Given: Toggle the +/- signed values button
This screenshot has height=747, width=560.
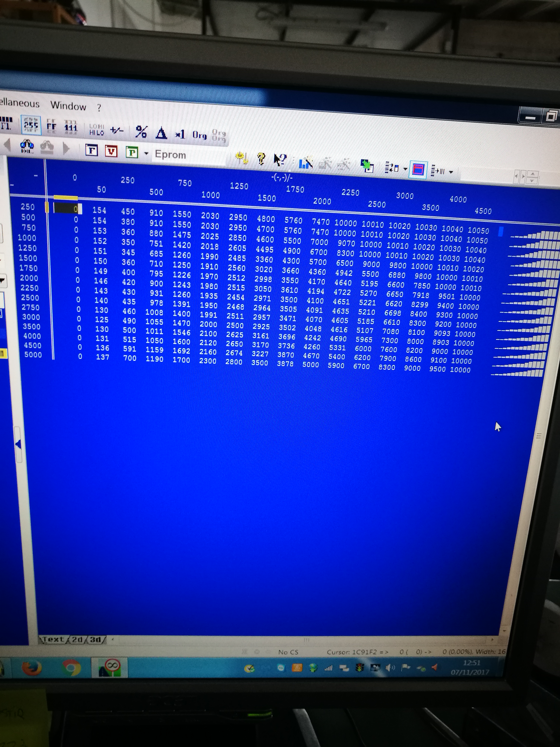Looking at the screenshot, I should click(117, 130).
